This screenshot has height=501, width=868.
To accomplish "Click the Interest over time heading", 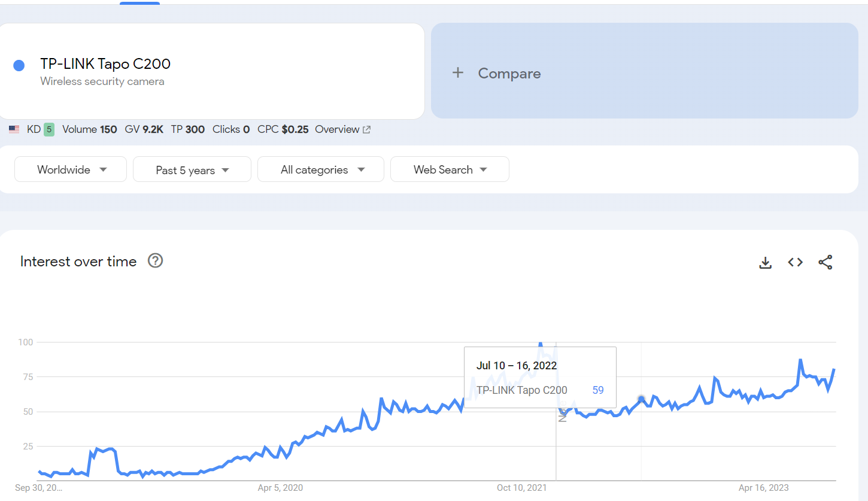I will pyautogui.click(x=78, y=262).
